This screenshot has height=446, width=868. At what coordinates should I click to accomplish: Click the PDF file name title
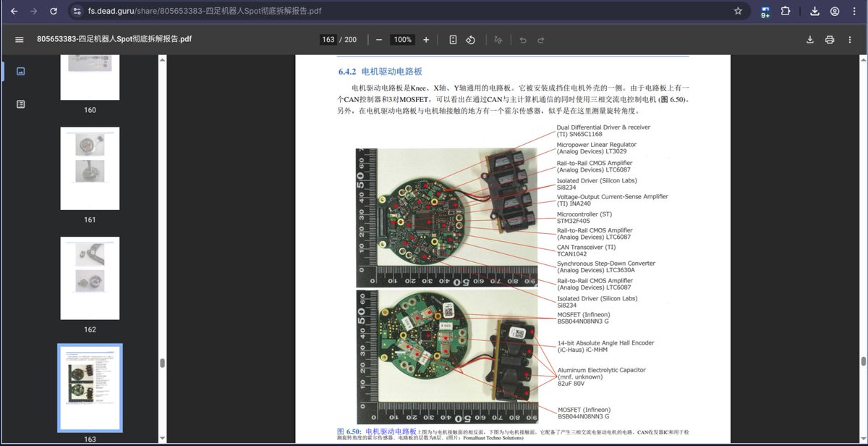(114, 40)
